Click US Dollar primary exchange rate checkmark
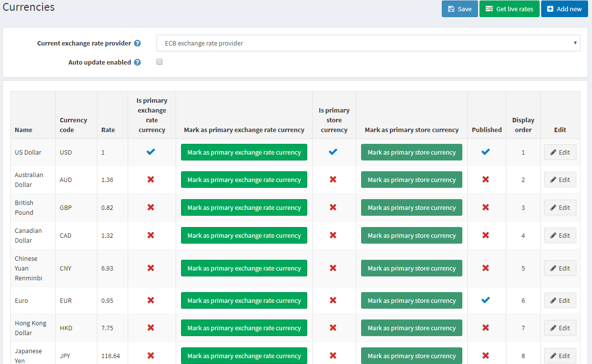This screenshot has width=592, height=364. point(151,152)
